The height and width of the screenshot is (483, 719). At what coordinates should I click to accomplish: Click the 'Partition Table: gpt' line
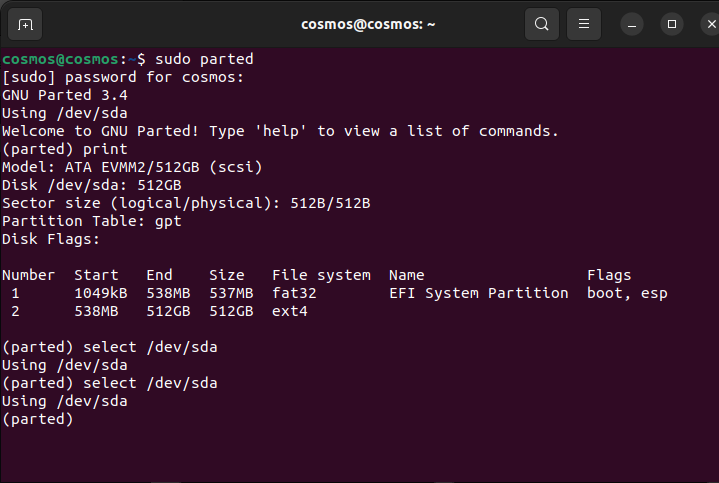pos(92,221)
